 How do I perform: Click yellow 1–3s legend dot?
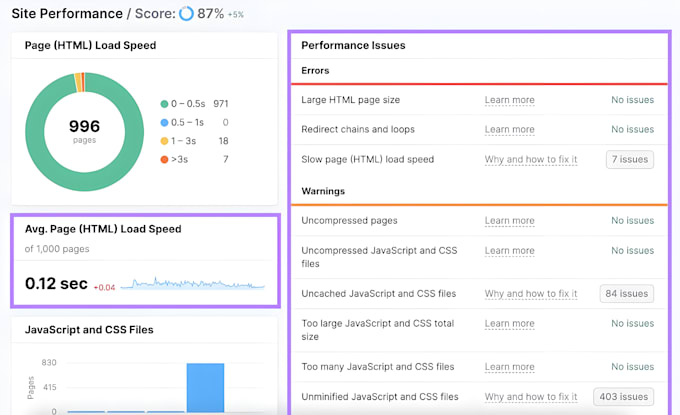(x=164, y=141)
